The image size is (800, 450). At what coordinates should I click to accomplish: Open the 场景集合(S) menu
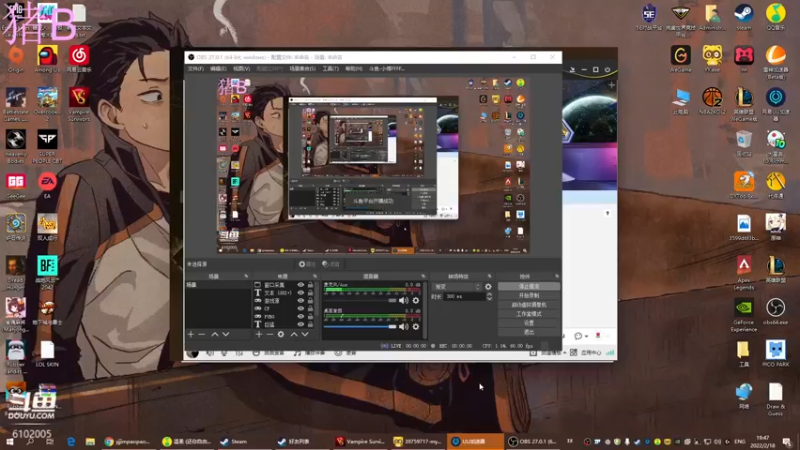click(x=303, y=68)
